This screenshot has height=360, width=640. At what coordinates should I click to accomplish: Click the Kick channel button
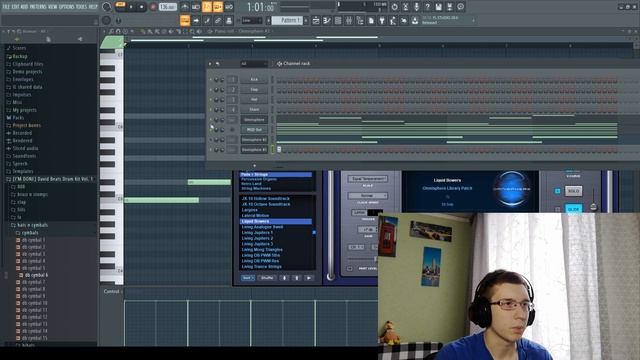[254, 80]
